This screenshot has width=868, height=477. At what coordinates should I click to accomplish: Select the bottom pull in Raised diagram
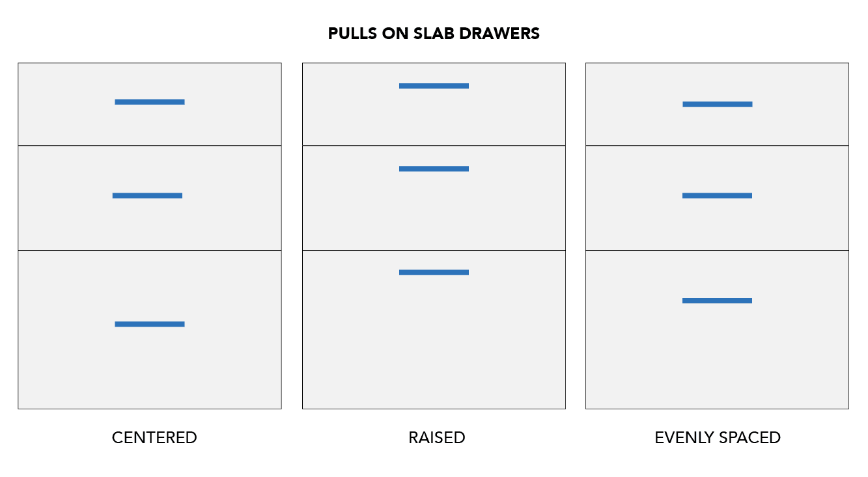434,272
